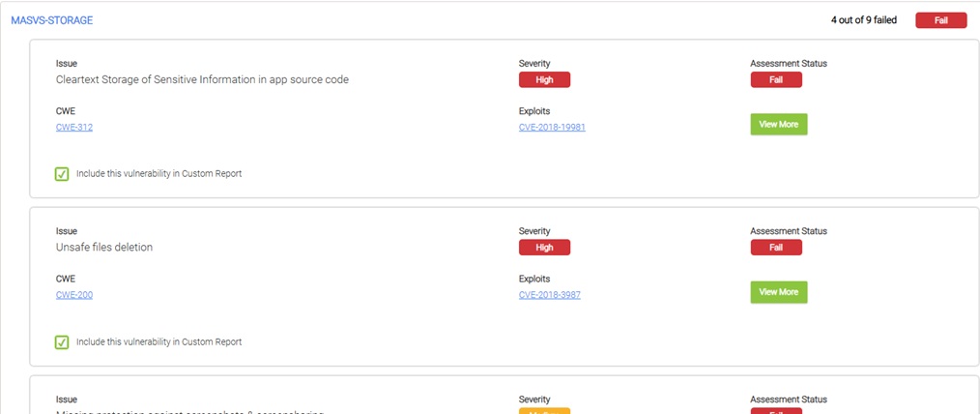This screenshot has width=980, height=414.
Task: Click View More for the Cleartext Storage issue
Action: tap(778, 124)
